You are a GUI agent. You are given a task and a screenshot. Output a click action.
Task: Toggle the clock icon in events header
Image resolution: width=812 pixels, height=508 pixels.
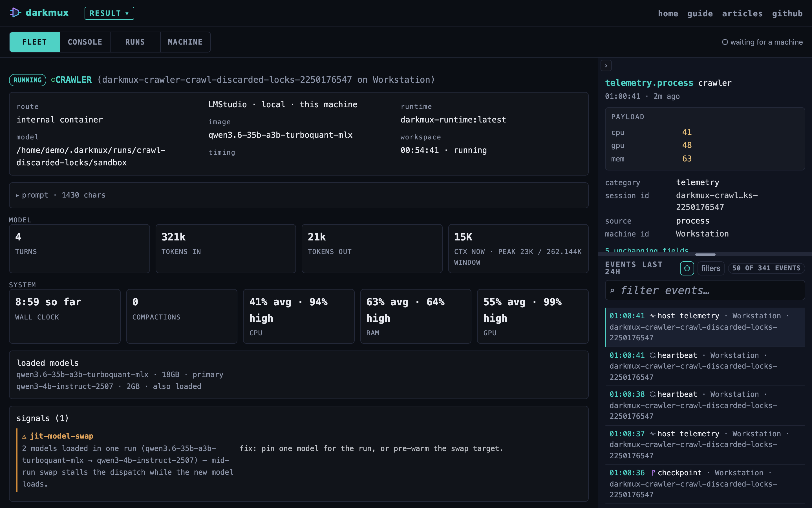point(687,268)
